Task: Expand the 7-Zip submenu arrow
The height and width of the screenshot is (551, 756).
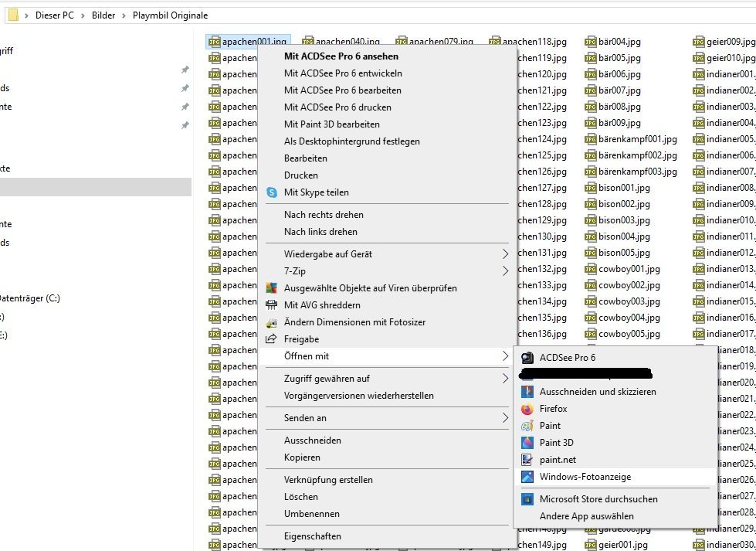Action: coord(506,271)
